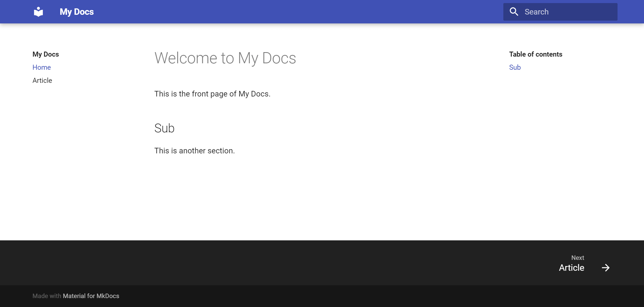
Task: Open Material for MkDocs footer link
Action: 91,296
